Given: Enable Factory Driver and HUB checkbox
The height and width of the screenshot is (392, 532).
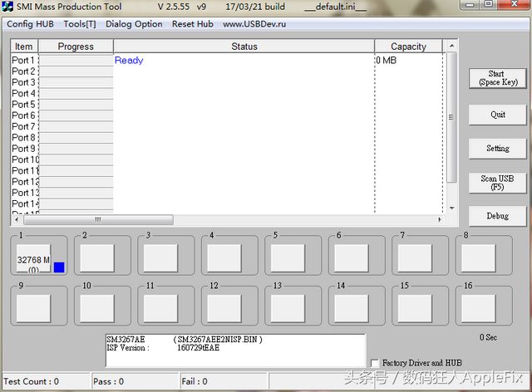Looking at the screenshot, I should point(375,363).
